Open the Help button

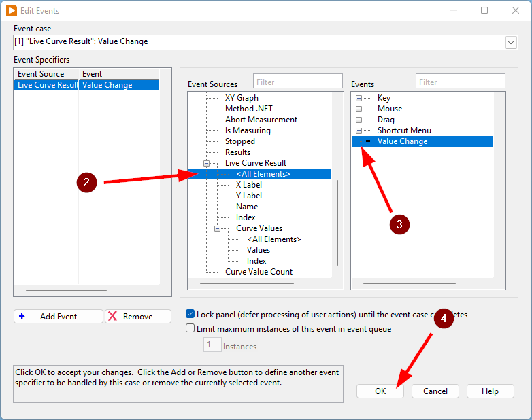[490, 391]
